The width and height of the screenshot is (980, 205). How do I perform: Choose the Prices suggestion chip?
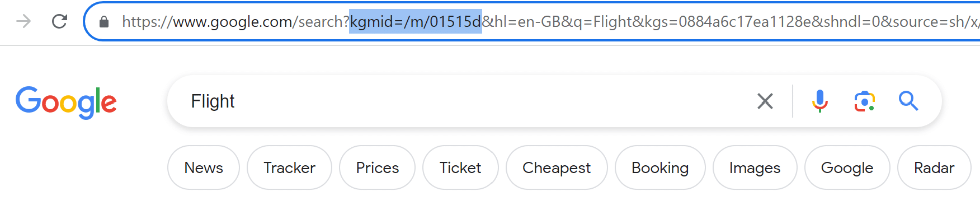click(x=378, y=167)
